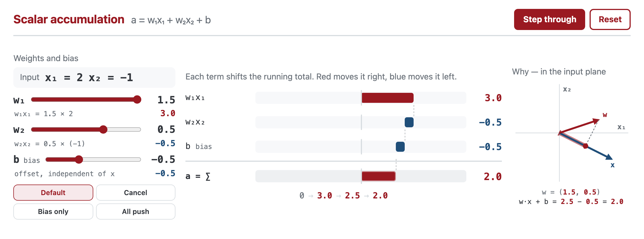
Task: Click the red w₁x₁ contribution bar
Action: 388,98
